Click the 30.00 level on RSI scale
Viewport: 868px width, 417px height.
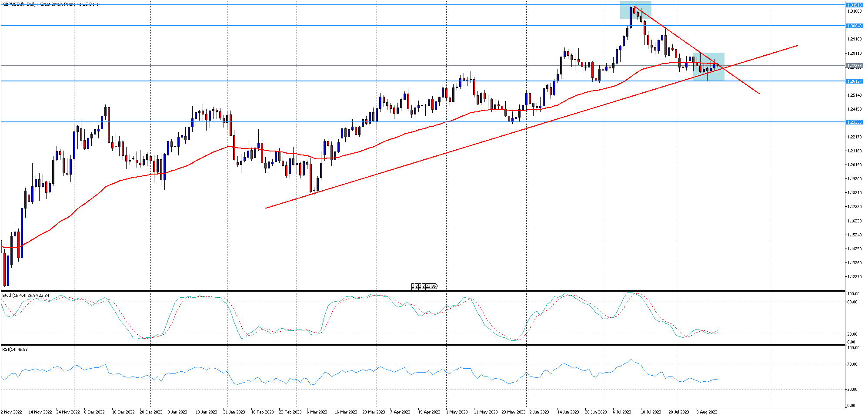(x=852, y=390)
